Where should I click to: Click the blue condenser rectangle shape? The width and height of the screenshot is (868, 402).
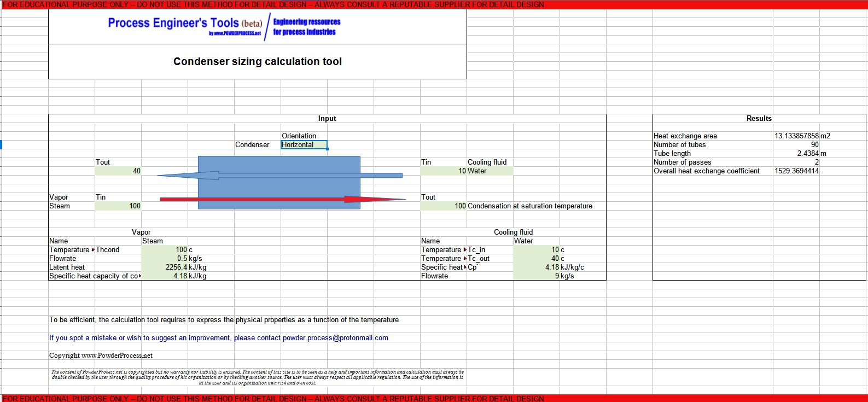[279, 183]
